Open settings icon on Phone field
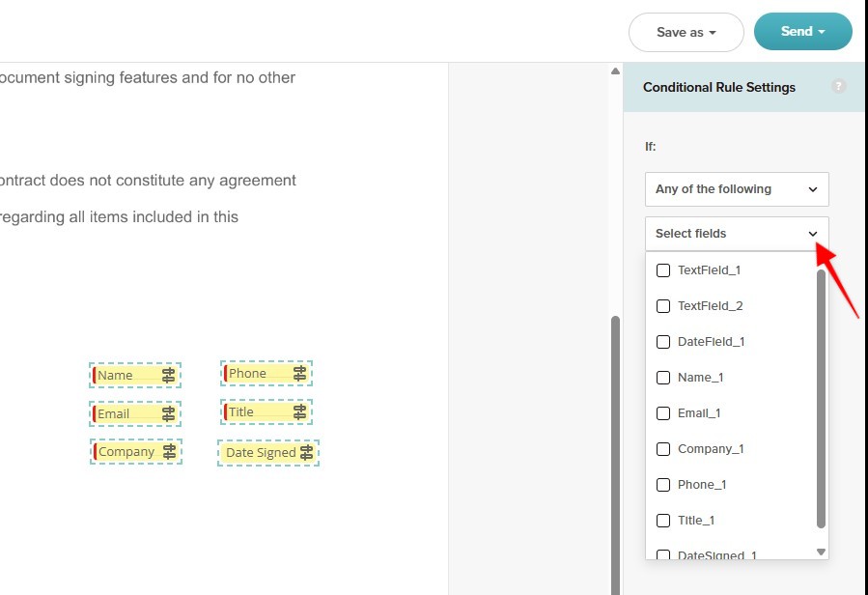This screenshot has width=868, height=595. coord(299,374)
